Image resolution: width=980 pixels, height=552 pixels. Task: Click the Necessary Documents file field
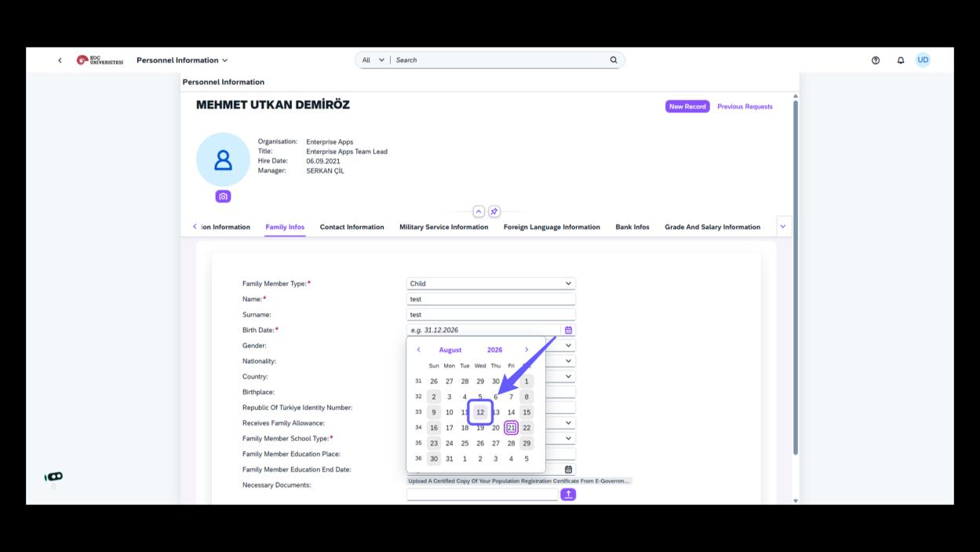483,495
